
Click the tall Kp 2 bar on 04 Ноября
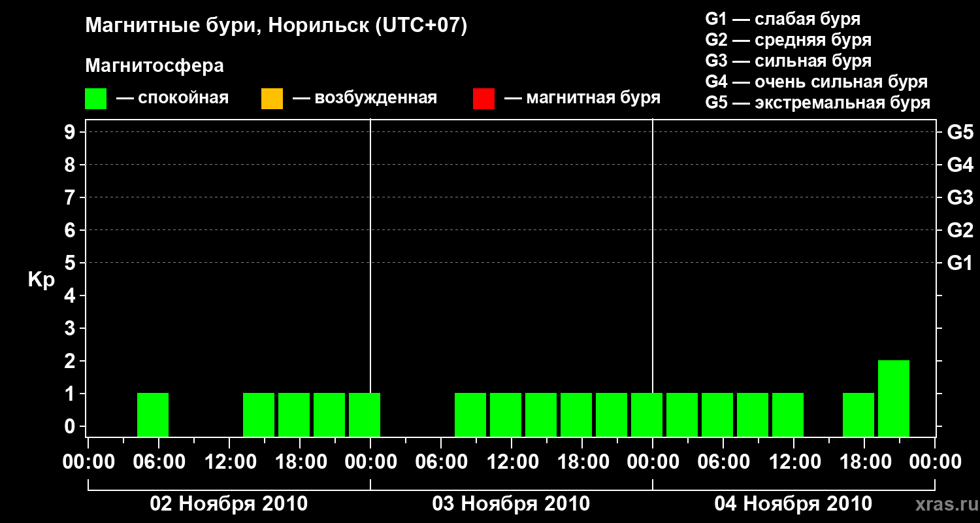click(894, 398)
